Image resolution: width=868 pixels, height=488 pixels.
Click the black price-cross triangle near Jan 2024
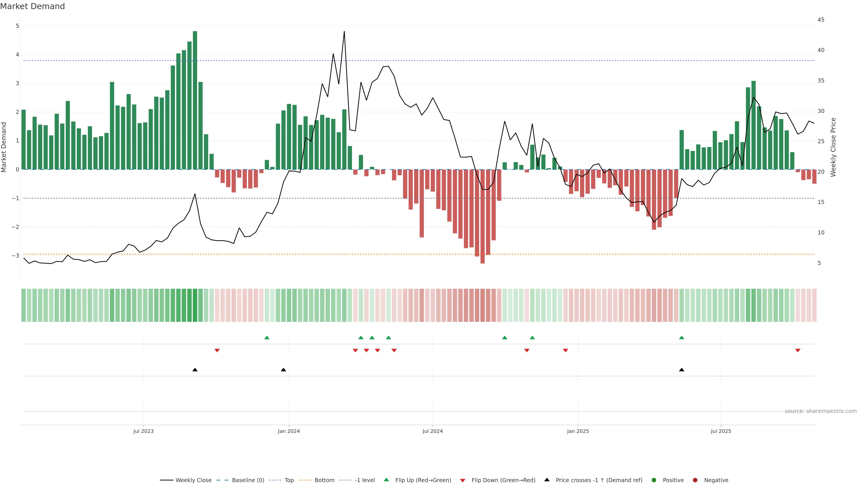pos(283,370)
